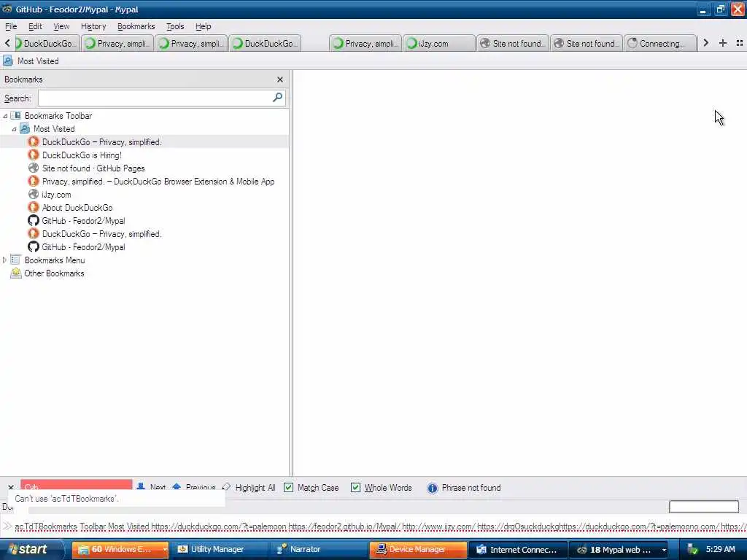Viewport: 747px width, 560px height.
Task: Open the Tools menu
Action: [x=175, y=26]
